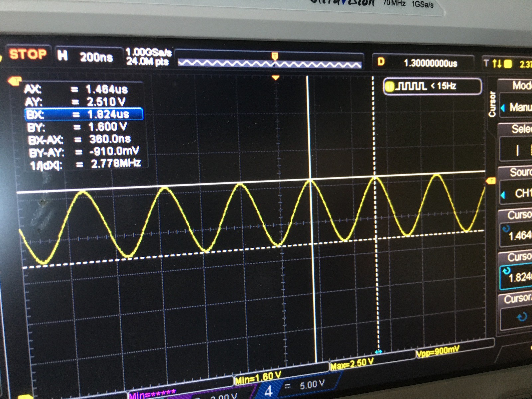Click the dashed horizontal lower cursor line
Viewport: 532px width, 399px height.
[253, 249]
